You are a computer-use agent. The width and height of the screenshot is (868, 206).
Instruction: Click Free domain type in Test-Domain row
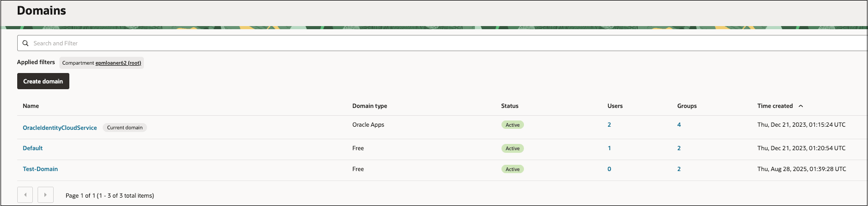click(x=358, y=169)
